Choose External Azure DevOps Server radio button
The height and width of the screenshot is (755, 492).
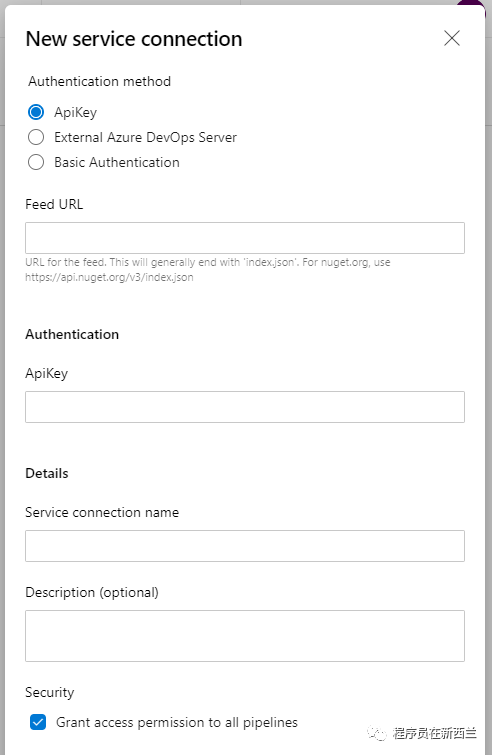click(36, 137)
